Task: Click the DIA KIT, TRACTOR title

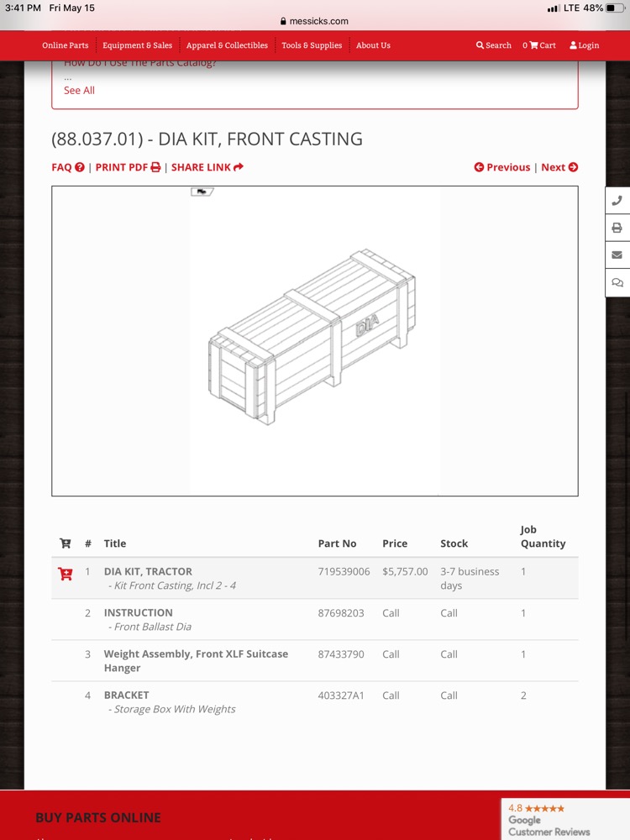Action: click(x=148, y=571)
